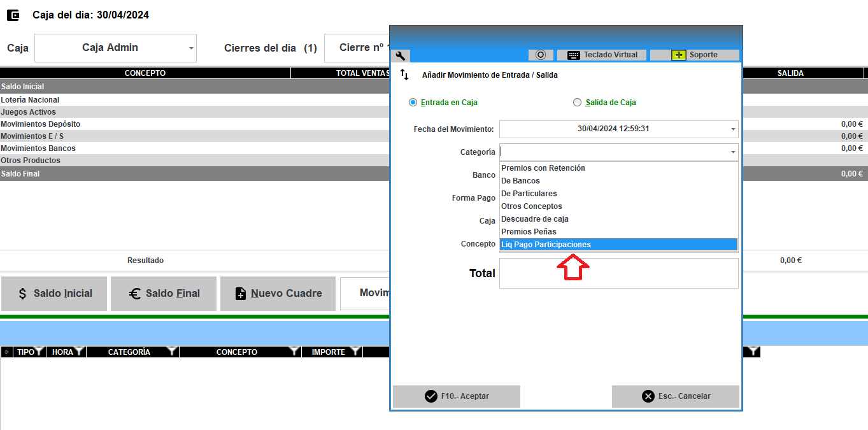Click the filter icon on TIPO column

(39, 351)
